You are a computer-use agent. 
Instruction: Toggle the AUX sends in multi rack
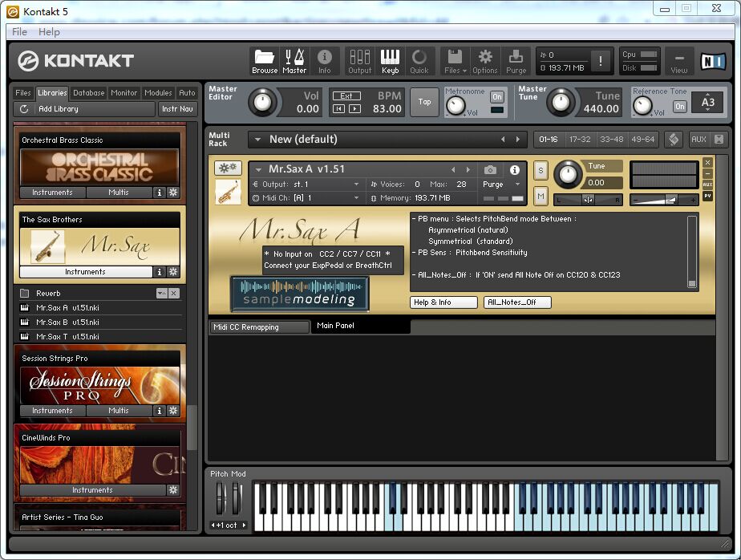click(x=698, y=140)
